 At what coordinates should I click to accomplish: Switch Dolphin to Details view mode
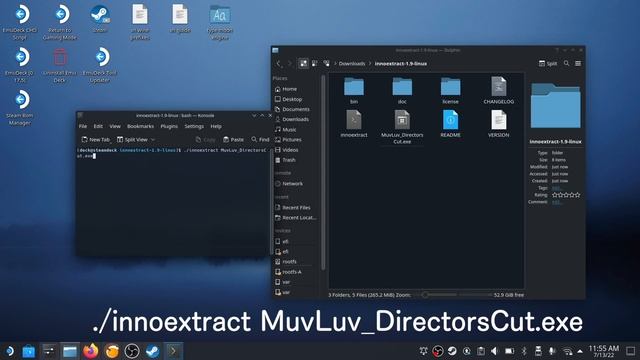tap(326, 63)
